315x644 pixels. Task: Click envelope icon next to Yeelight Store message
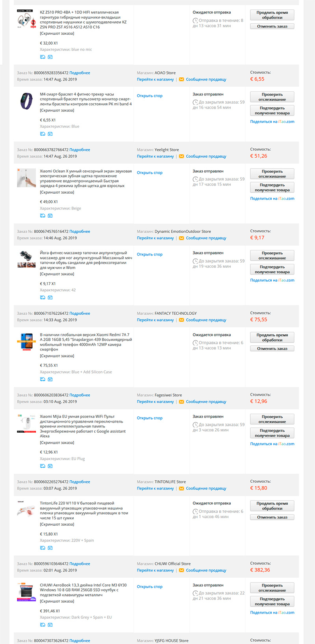coord(181,157)
